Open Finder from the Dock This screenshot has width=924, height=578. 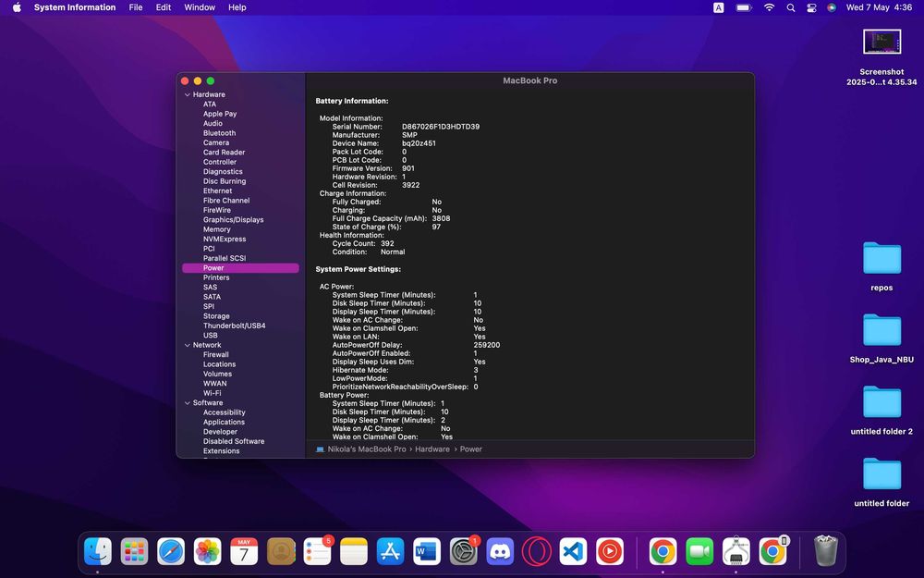click(x=98, y=552)
